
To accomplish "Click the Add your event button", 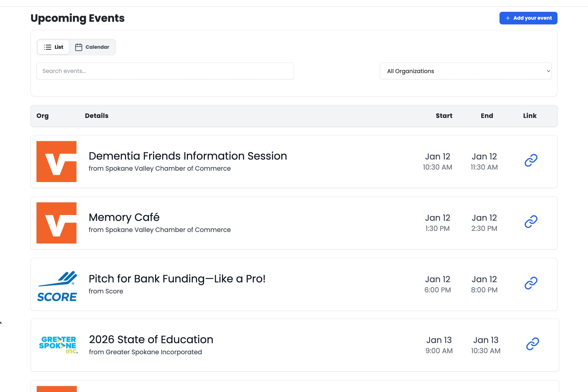I will (528, 18).
